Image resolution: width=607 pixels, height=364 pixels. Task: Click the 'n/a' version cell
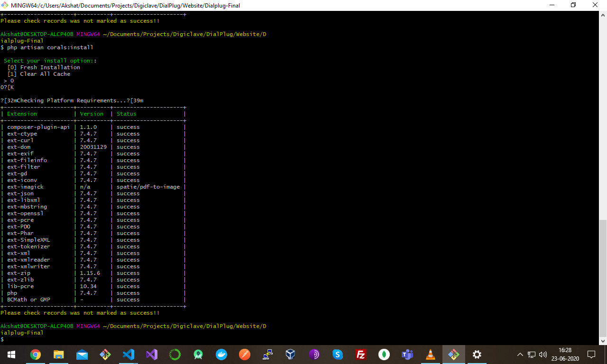point(85,187)
